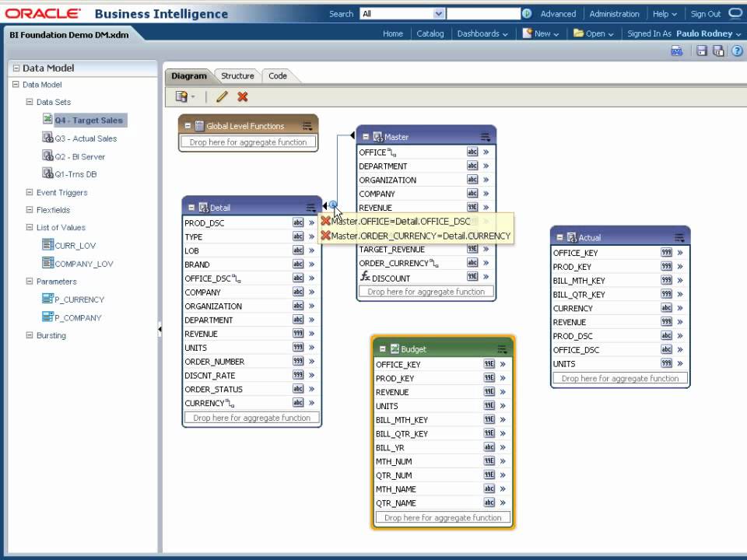
Task: Click the red Delete X toolbar icon
Action: point(243,96)
